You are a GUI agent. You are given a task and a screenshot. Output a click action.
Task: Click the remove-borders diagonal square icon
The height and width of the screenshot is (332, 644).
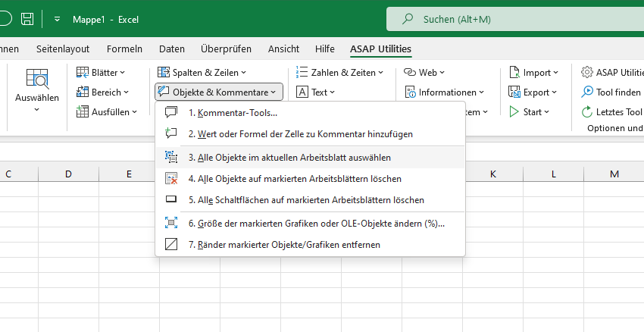(x=171, y=245)
